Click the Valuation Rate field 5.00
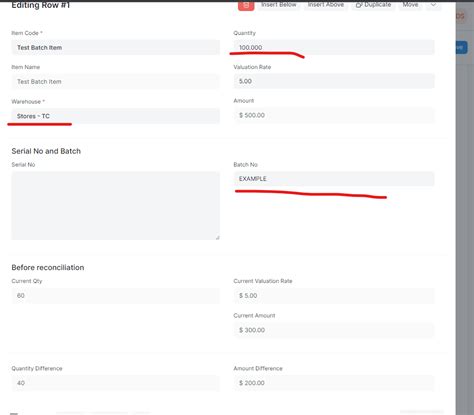Viewport: 474px width, 415px height. pyautogui.click(x=334, y=81)
